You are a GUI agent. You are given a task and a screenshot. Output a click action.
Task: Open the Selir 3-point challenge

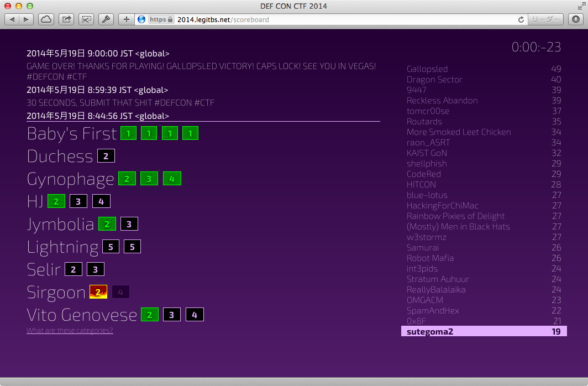95,269
